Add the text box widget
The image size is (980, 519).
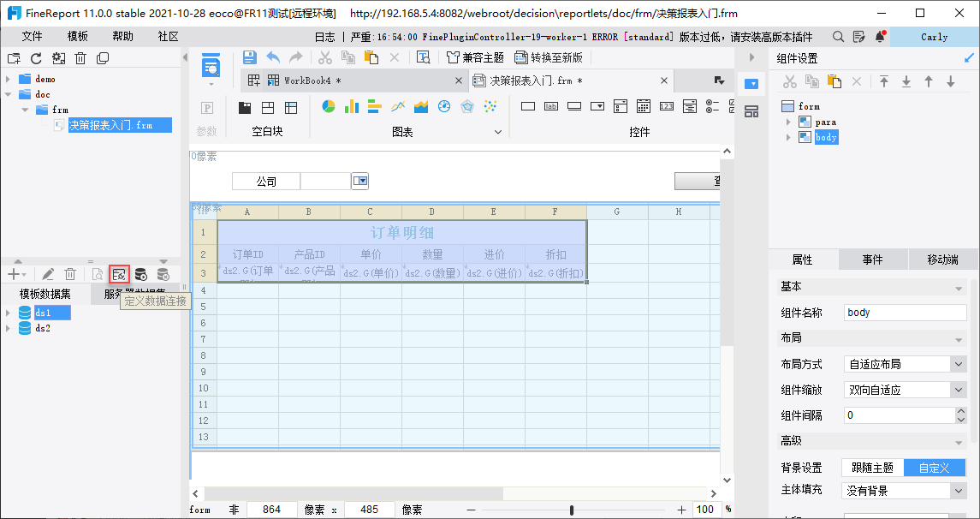tap(527, 106)
